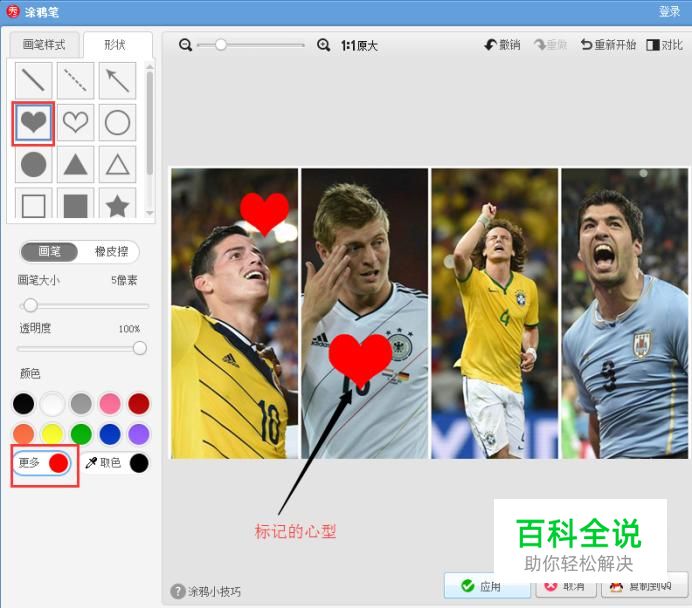Select the outlined heart shape

click(x=75, y=122)
